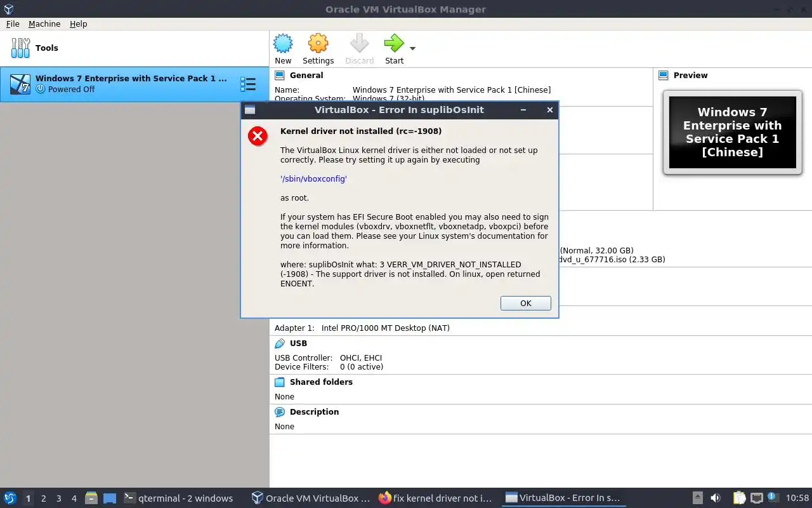This screenshot has width=812, height=508.
Task: Click the green Start arrow
Action: click(x=394, y=43)
